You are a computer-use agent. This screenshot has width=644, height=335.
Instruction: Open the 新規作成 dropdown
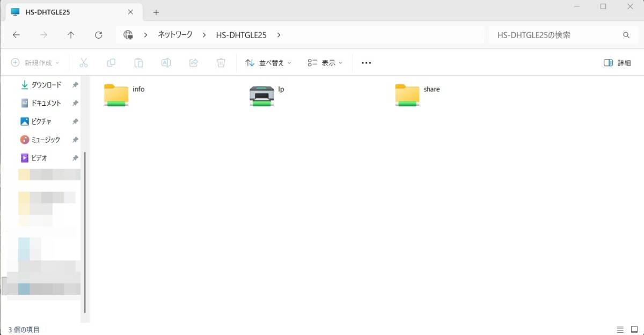(x=34, y=63)
